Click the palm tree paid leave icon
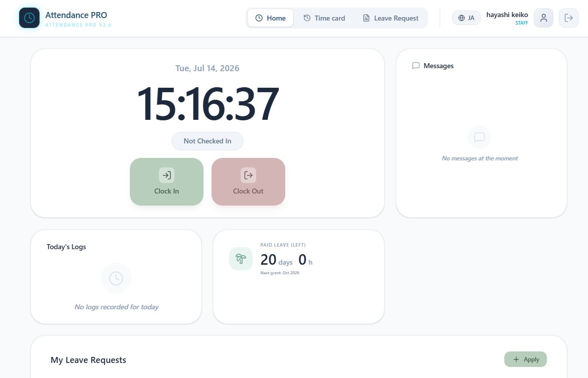This screenshot has width=588, height=378. click(x=241, y=258)
